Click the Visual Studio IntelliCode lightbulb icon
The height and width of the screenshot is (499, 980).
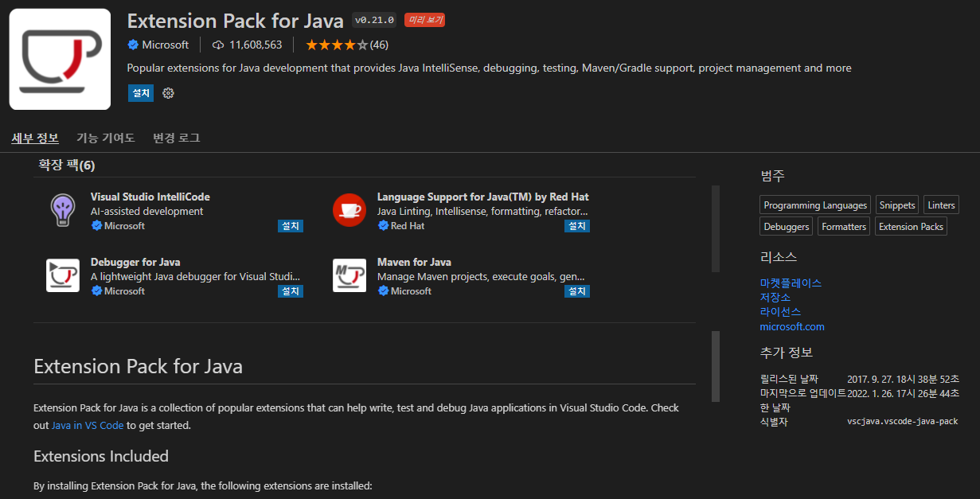pyautogui.click(x=62, y=210)
